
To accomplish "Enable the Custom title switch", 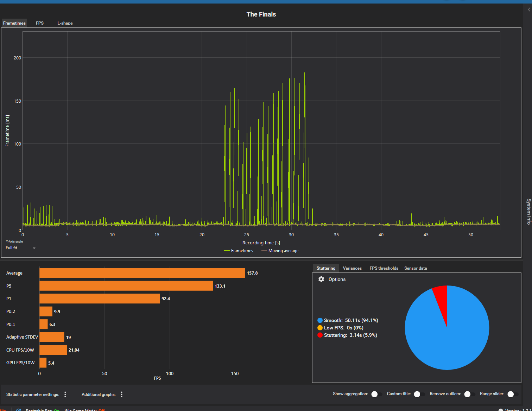I will click(419, 394).
